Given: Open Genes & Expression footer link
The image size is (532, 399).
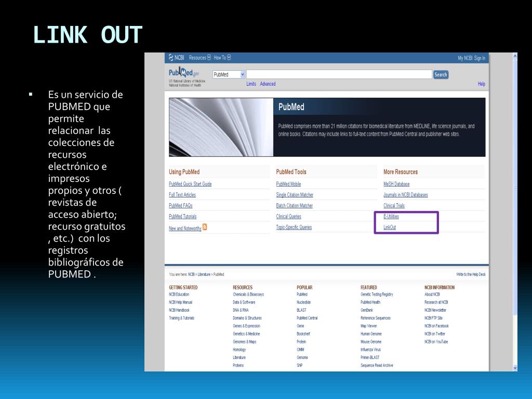Looking at the screenshot, I should [246, 326].
